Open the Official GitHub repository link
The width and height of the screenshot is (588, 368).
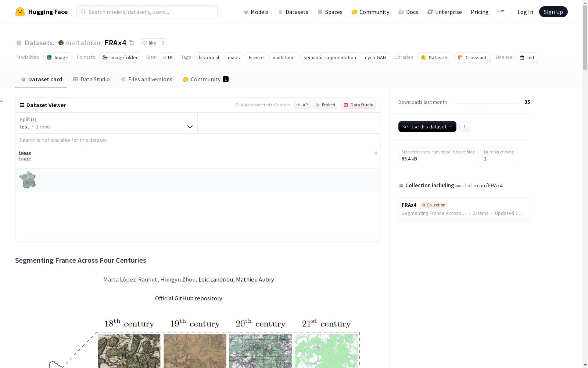pos(189,298)
